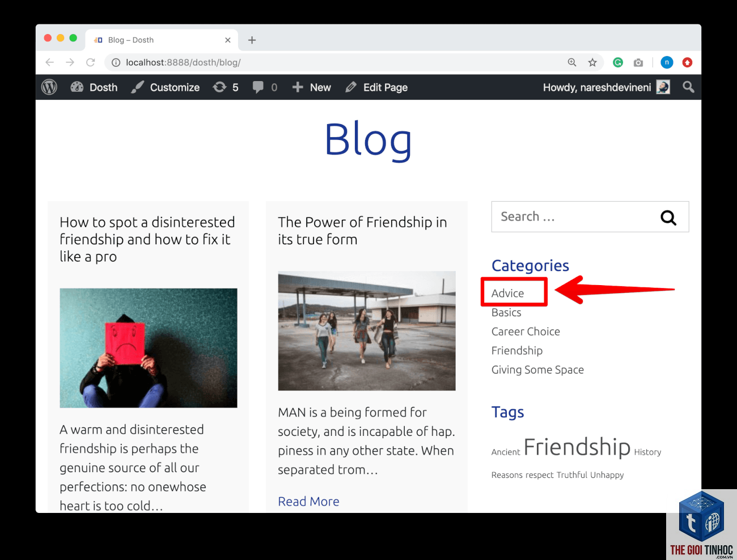Click the red update arrow icon
The height and width of the screenshot is (560, 737).
click(687, 62)
